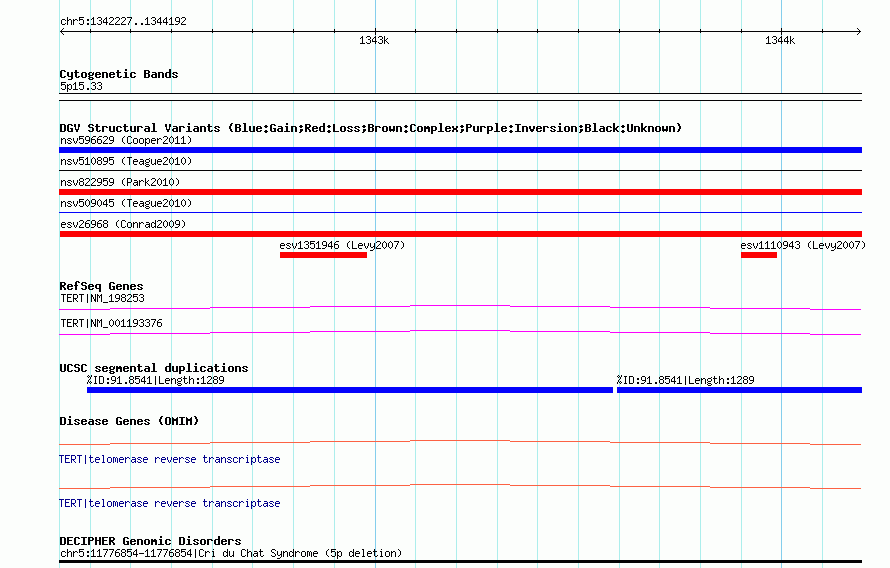890x568 pixels.
Task: Click the nsv510895 (Teague2010) label
Action: click(126, 161)
